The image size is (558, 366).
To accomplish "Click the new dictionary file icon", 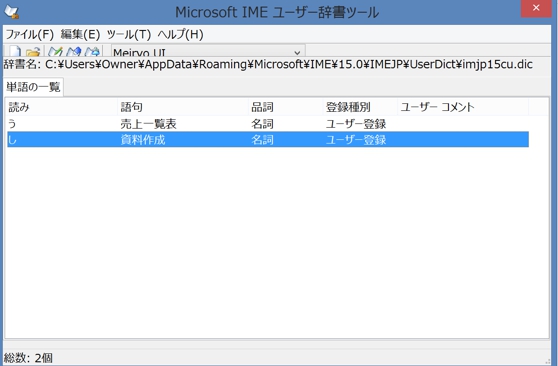I will (15, 52).
